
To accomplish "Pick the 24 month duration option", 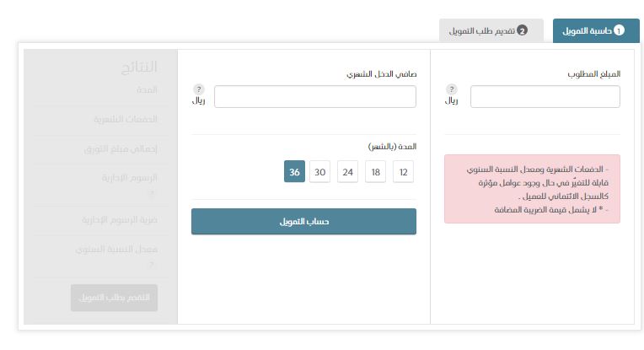I will coord(347,172).
